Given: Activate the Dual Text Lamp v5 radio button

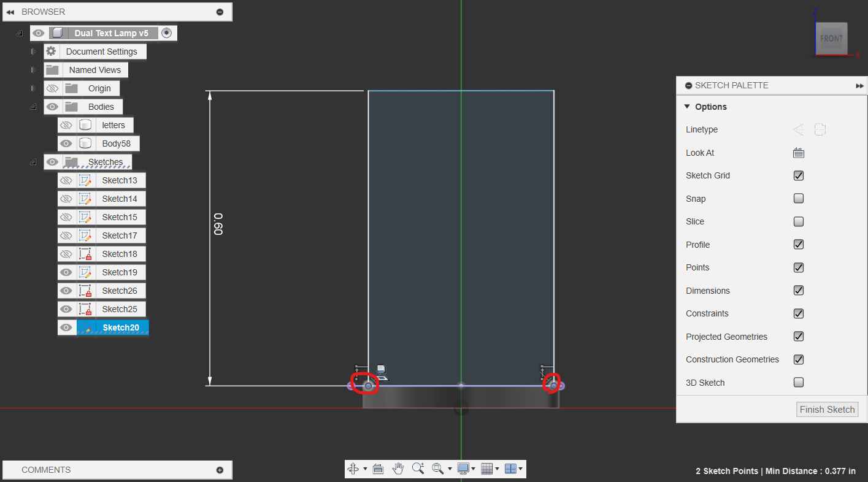Looking at the screenshot, I should pyautogui.click(x=166, y=33).
